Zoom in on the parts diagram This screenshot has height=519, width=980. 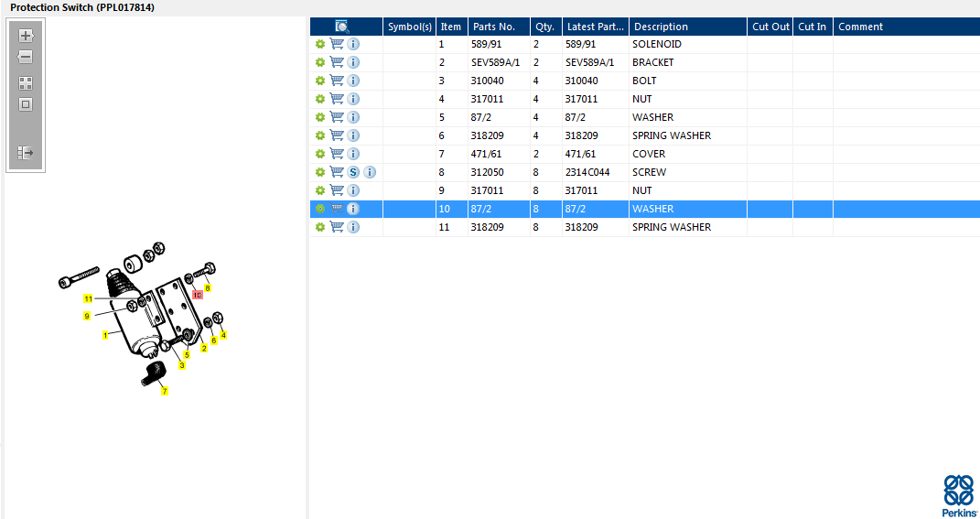[26, 36]
